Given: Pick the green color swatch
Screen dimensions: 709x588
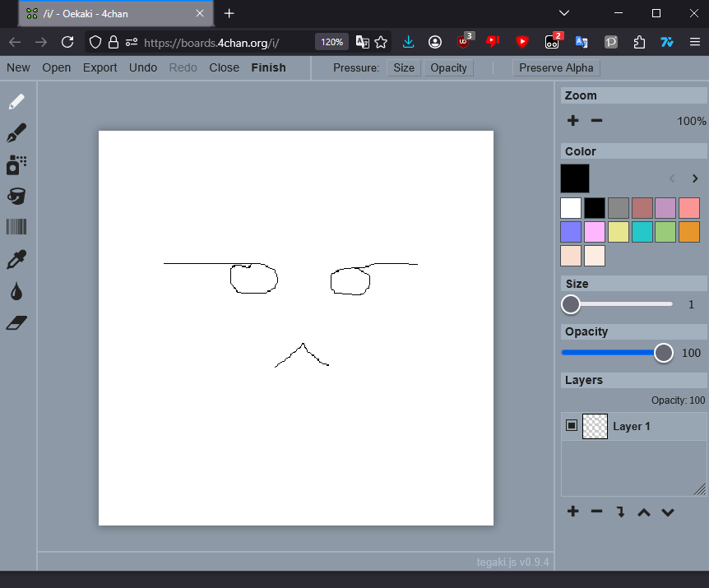Looking at the screenshot, I should (x=665, y=232).
